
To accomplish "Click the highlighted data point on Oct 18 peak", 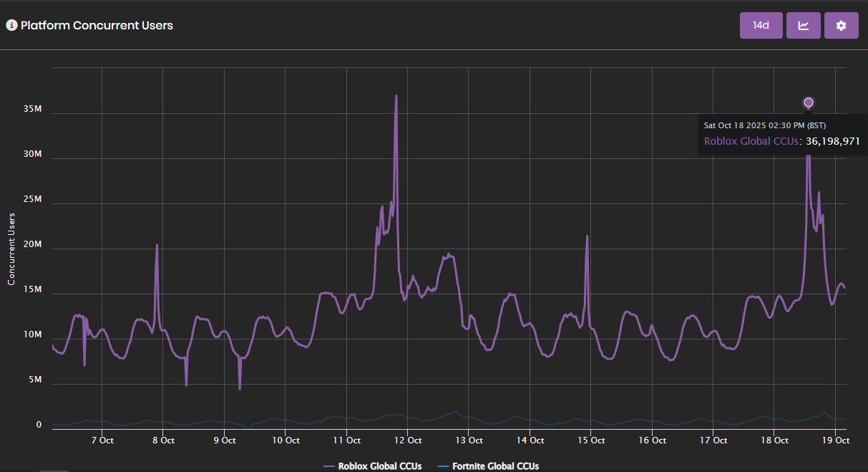I will (809, 102).
